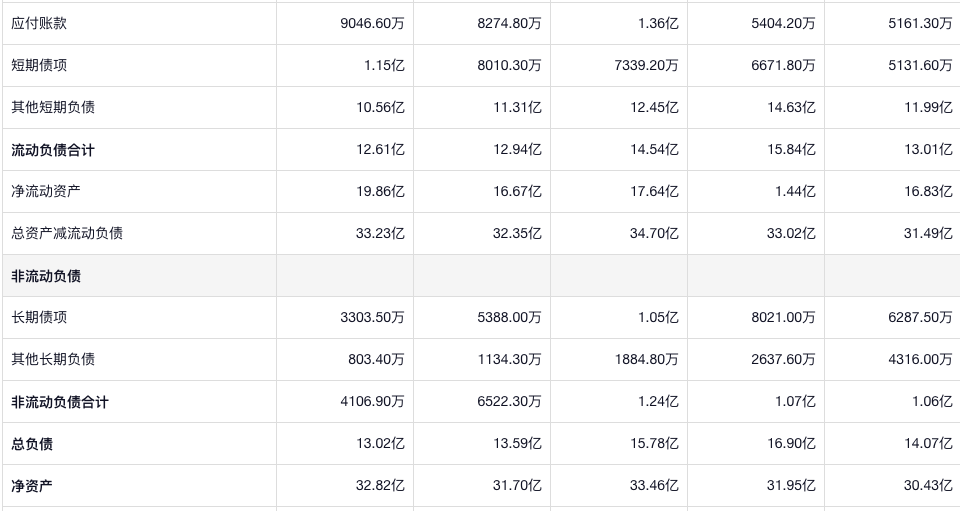Select the 短期债项 row label
The image size is (960, 511).
(39, 65)
